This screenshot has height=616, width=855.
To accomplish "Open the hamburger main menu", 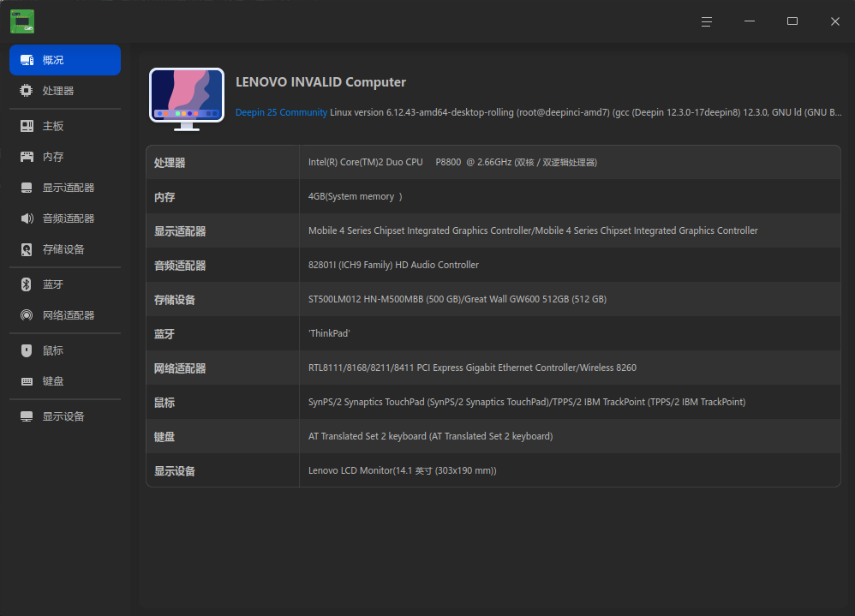I will coord(707,21).
